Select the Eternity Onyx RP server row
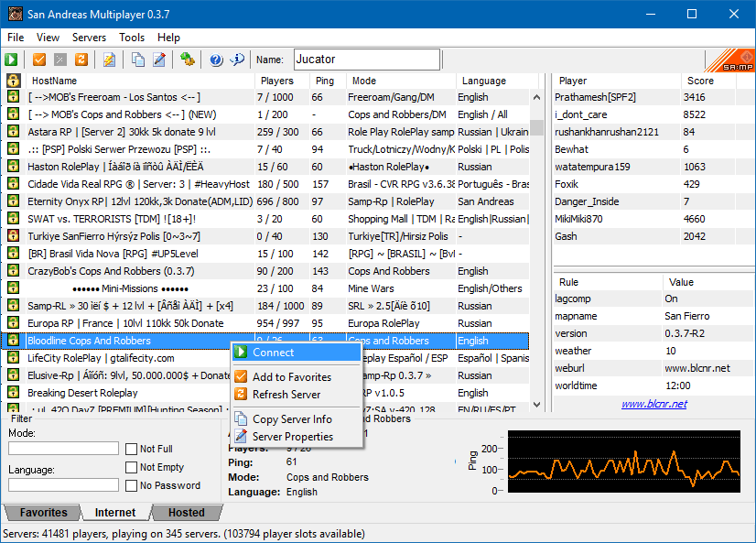Viewport: 756px width, 543px height. coord(265,201)
